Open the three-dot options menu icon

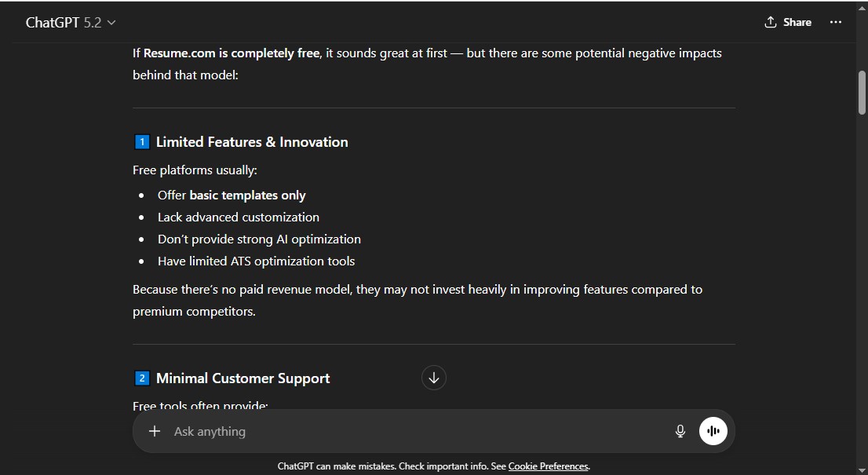pos(836,22)
